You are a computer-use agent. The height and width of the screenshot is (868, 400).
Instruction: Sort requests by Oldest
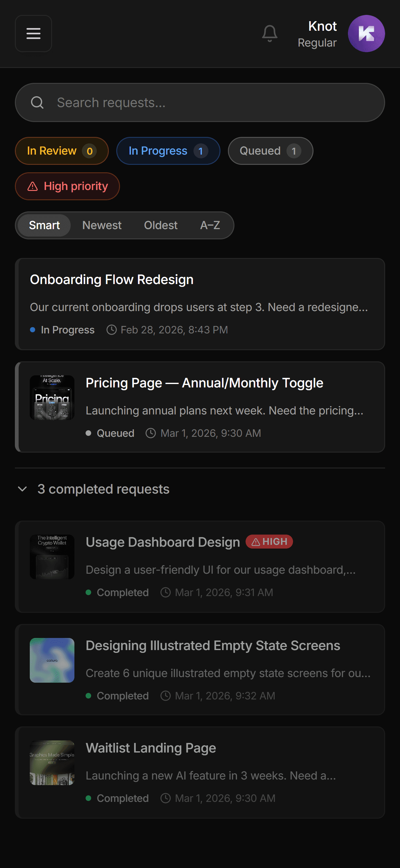pos(161,225)
